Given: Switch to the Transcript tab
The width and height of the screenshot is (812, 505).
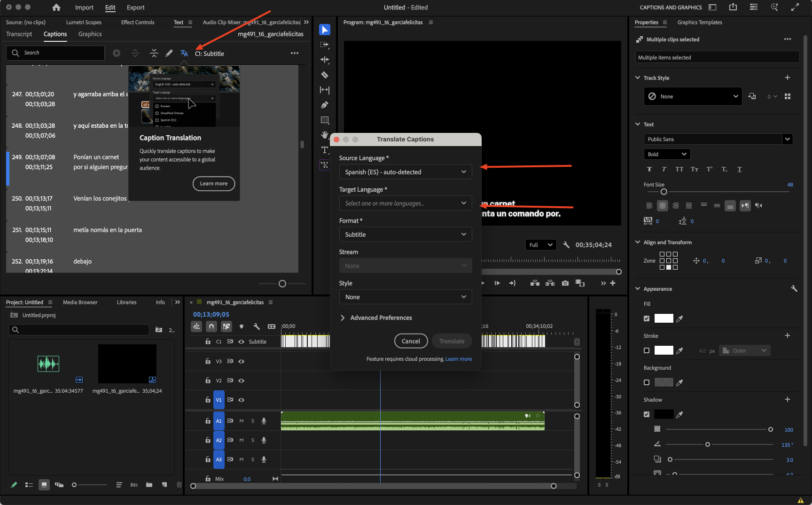Looking at the screenshot, I should point(19,34).
